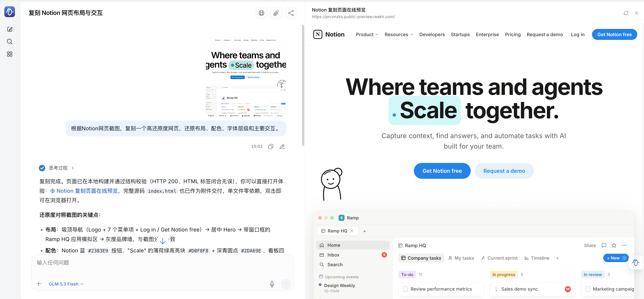
Task: Click the app logo in left sidebar
Action: pyautogui.click(x=10, y=12)
